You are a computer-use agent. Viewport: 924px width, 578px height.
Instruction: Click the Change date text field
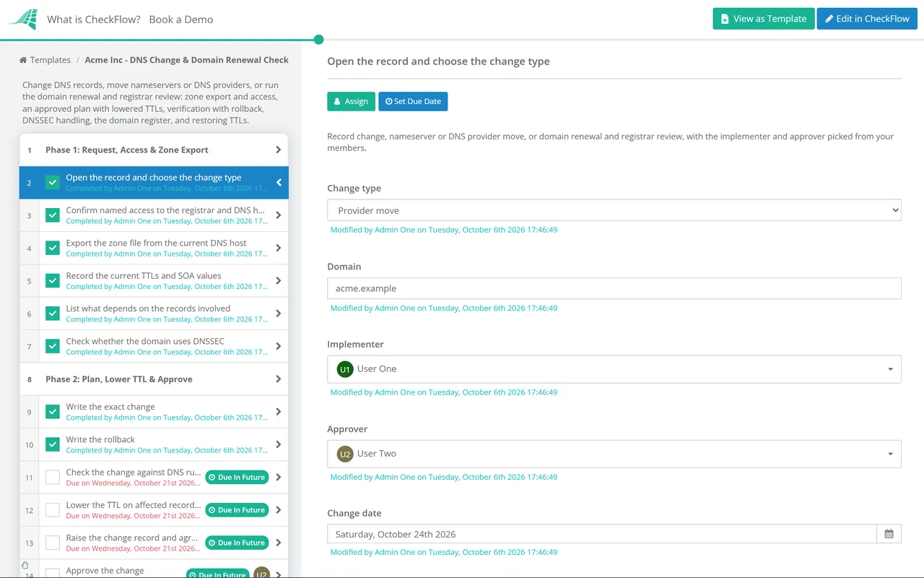(602, 534)
